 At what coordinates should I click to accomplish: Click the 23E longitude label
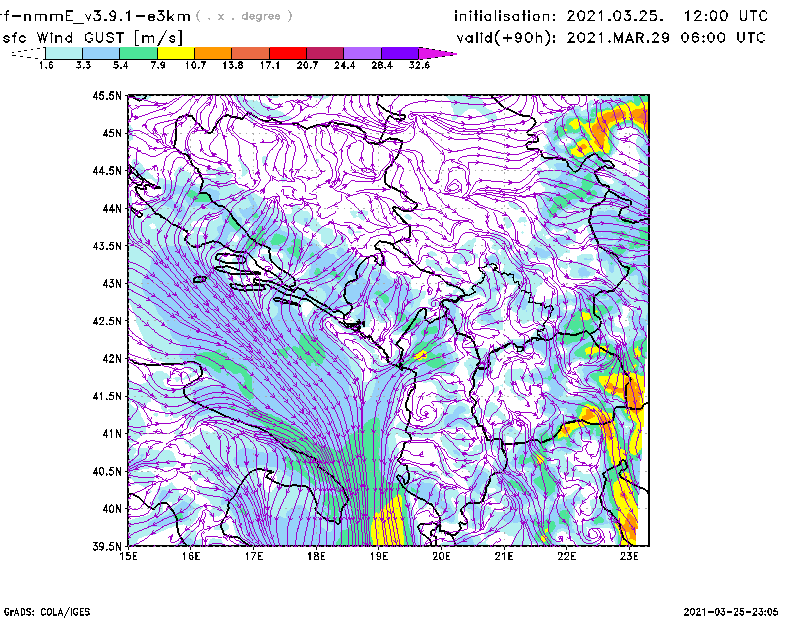(x=629, y=556)
